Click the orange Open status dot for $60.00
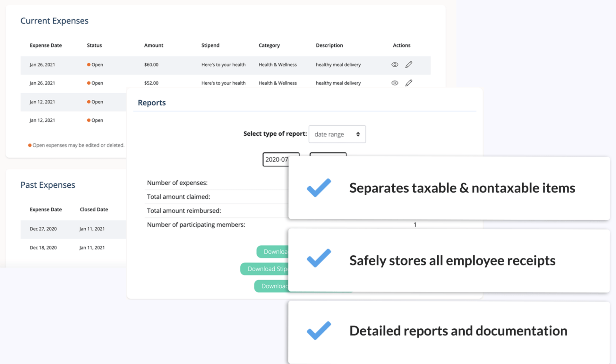The image size is (616, 364). [89, 64]
